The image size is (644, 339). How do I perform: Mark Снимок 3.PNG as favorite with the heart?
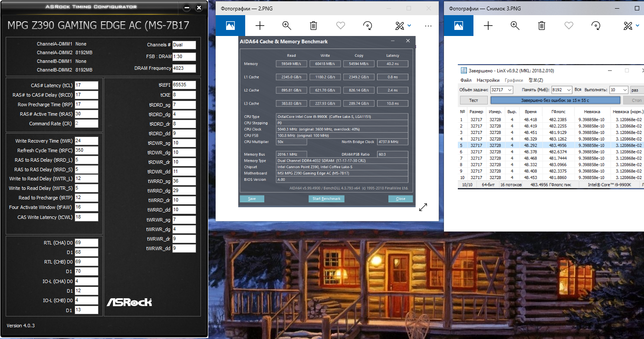tap(569, 26)
